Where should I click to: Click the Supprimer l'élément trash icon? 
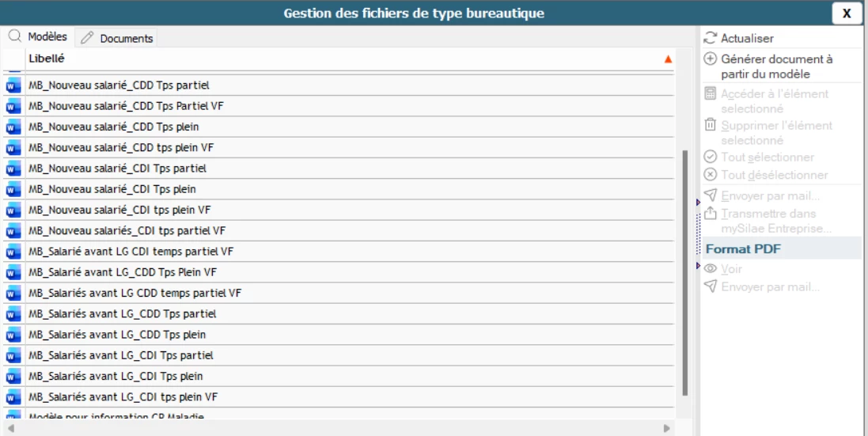click(711, 125)
